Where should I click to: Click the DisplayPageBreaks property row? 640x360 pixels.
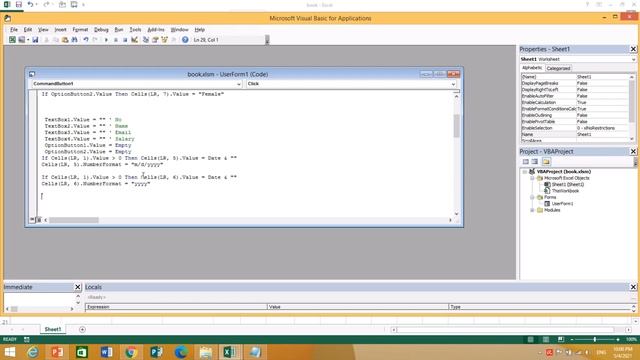point(575,83)
